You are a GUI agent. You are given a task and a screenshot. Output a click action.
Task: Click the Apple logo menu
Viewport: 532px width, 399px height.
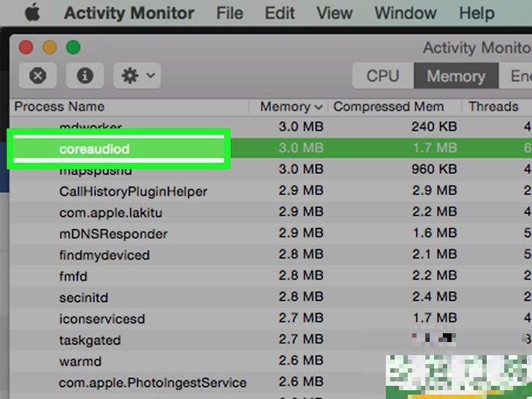tap(31, 12)
